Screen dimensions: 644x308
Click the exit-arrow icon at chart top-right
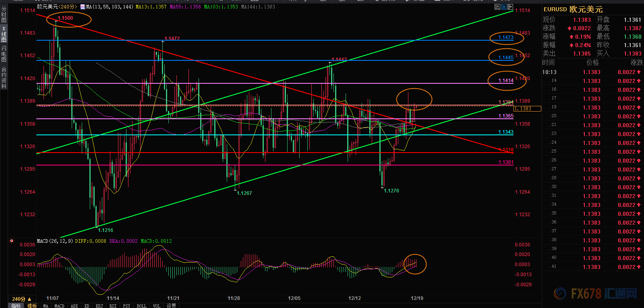[510, 7]
